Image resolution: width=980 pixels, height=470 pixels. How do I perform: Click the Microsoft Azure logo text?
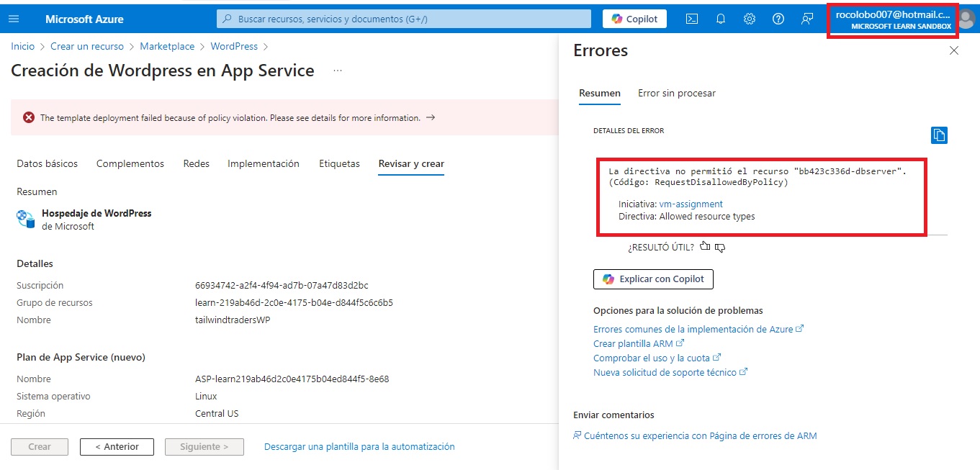point(84,19)
